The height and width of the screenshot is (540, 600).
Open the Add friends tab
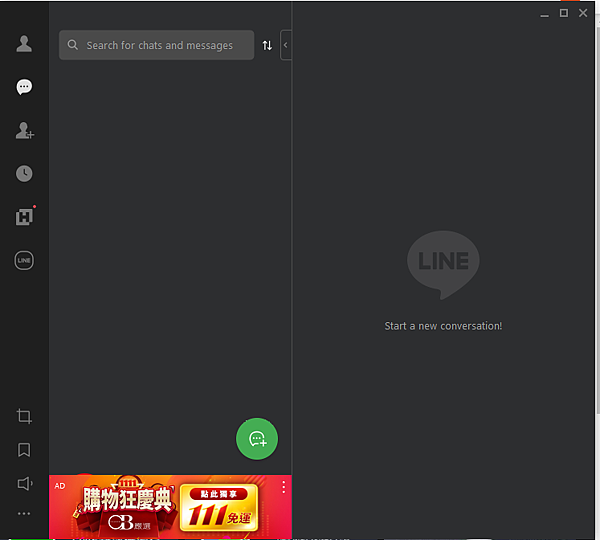[24, 131]
